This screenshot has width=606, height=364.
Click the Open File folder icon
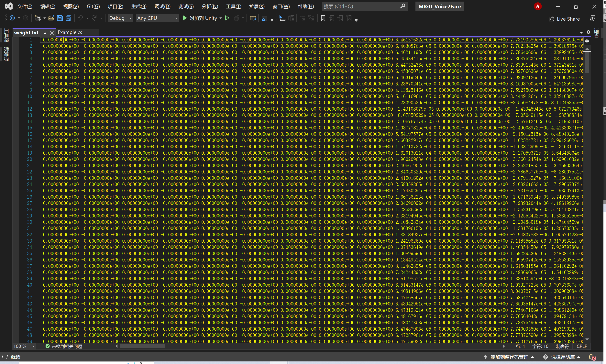click(x=51, y=18)
